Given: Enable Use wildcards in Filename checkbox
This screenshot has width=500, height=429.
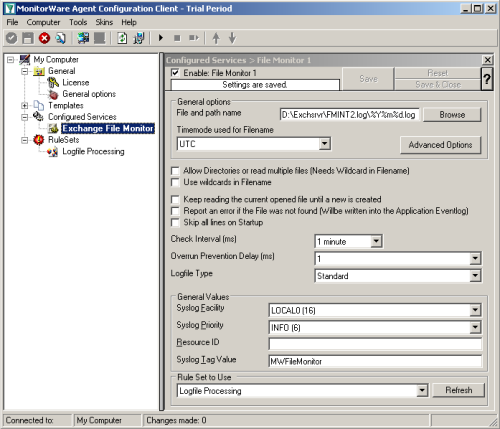Looking at the screenshot, I should coord(175,182).
